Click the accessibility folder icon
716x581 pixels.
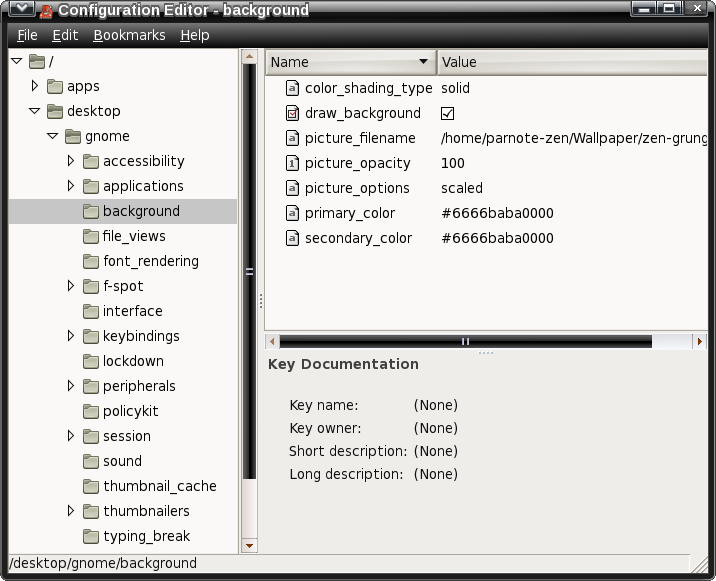[91, 161]
